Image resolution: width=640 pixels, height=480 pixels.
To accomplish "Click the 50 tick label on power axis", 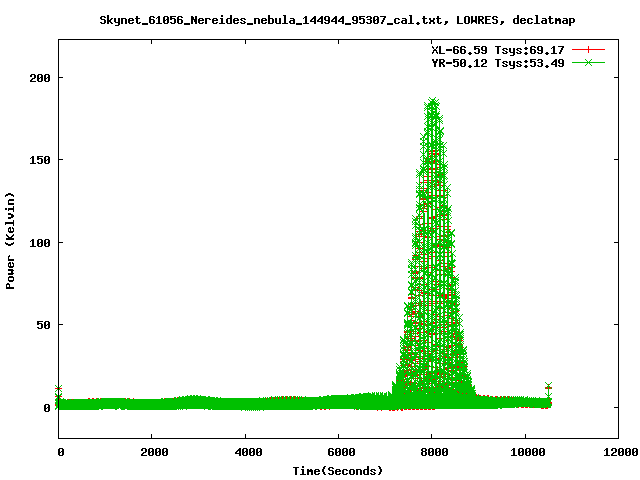I will point(42,325).
